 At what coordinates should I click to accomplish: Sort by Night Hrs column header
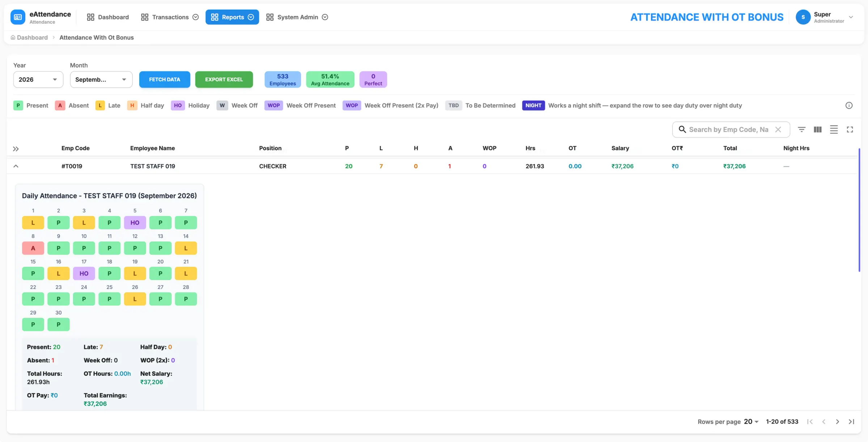coord(796,148)
